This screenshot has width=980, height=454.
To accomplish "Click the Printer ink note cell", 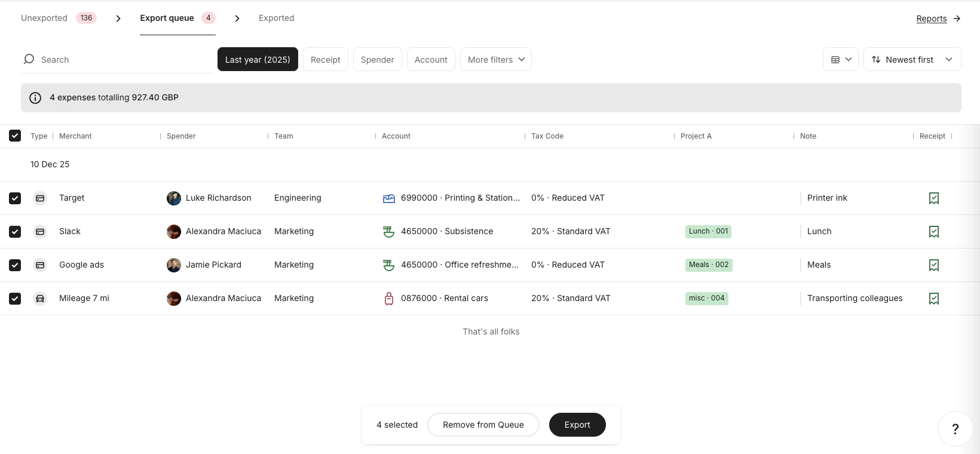I will click(827, 198).
